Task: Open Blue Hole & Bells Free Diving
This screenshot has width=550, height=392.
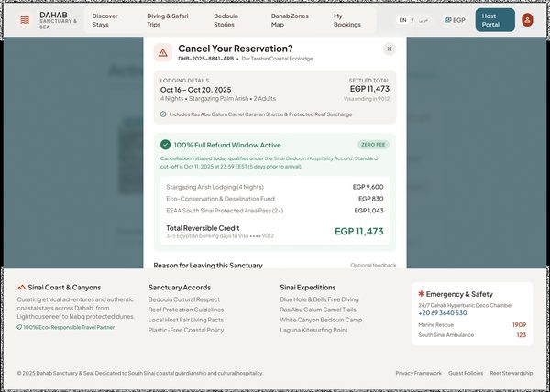Action: 319,299
